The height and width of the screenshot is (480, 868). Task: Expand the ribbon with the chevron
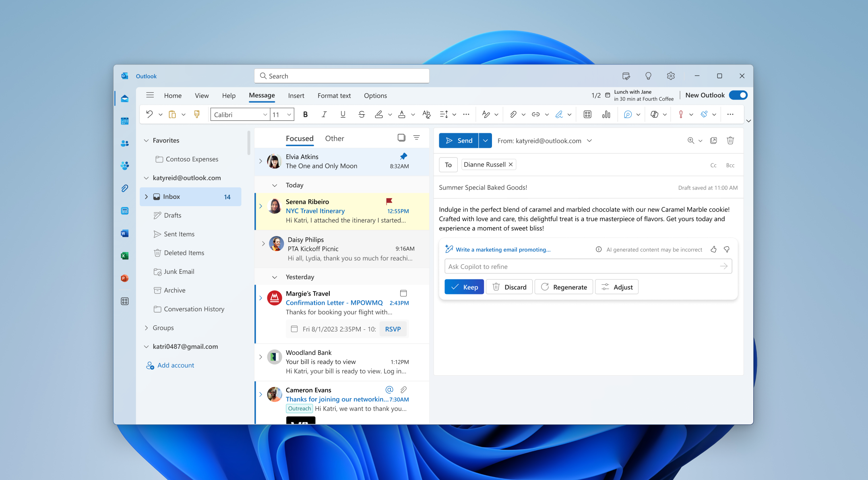[x=748, y=121]
